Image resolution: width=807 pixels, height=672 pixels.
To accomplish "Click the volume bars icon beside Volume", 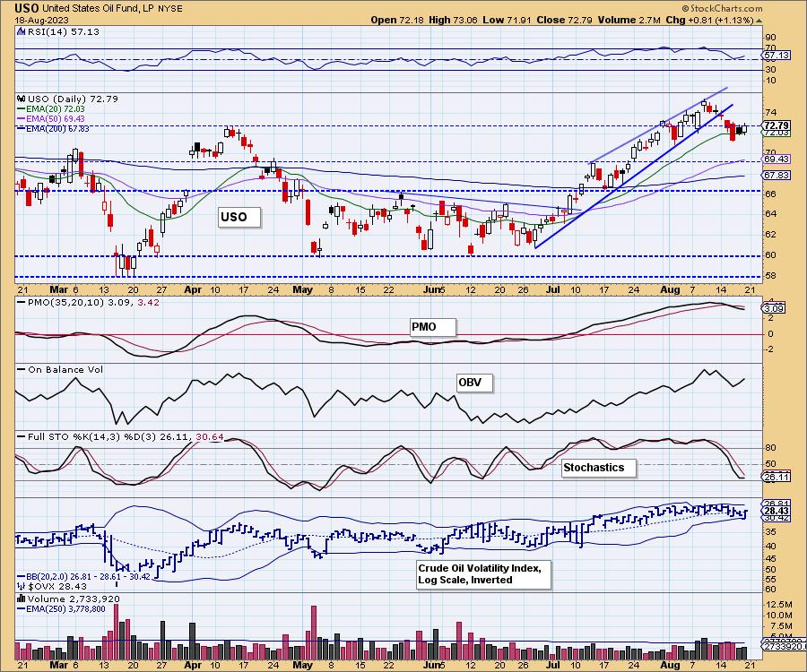I will click(x=22, y=599).
